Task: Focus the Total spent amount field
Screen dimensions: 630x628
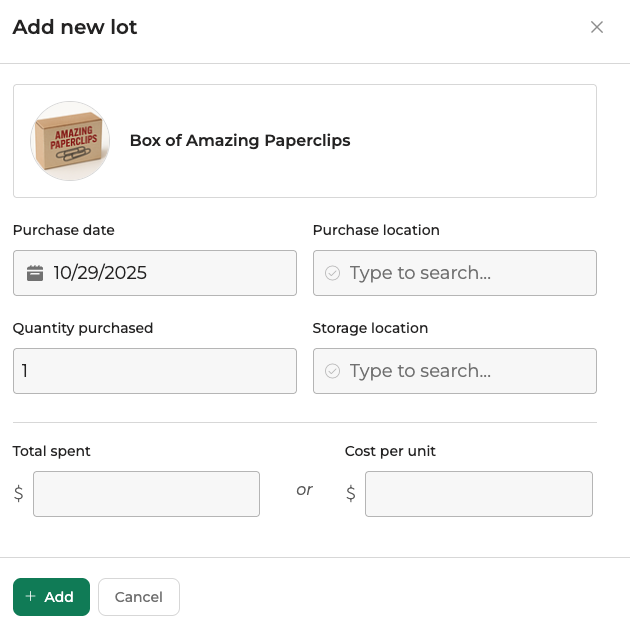Action: [146, 493]
